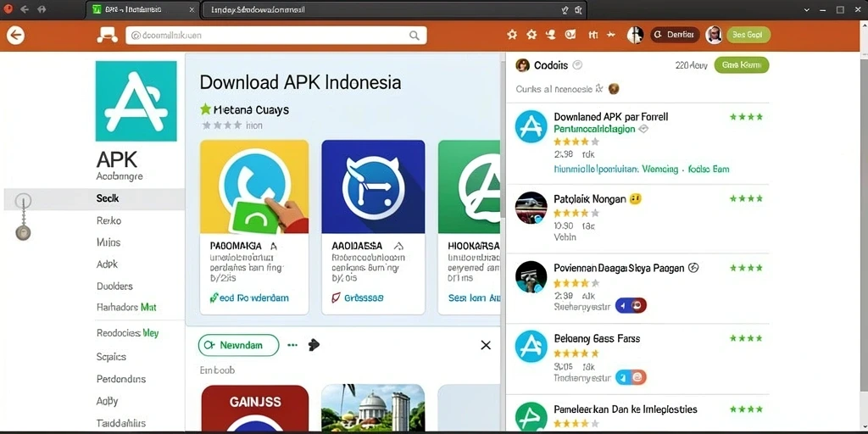This screenshot has width=868, height=434.
Task: Click the round knob on the left vertical slider
Action: click(x=23, y=233)
